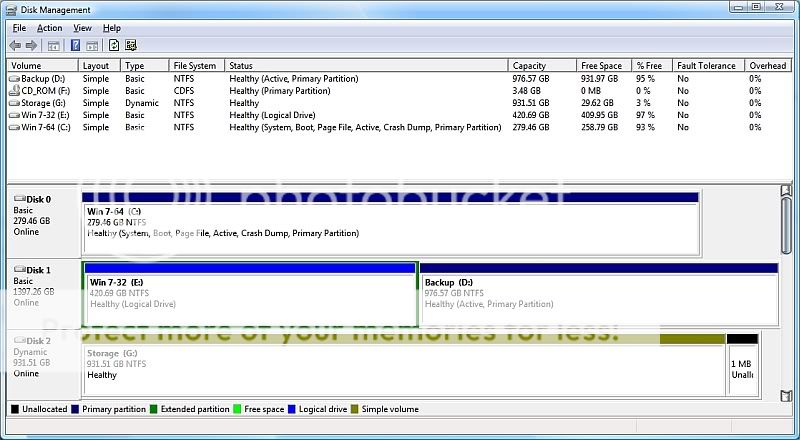Open the File menu

tap(19, 28)
